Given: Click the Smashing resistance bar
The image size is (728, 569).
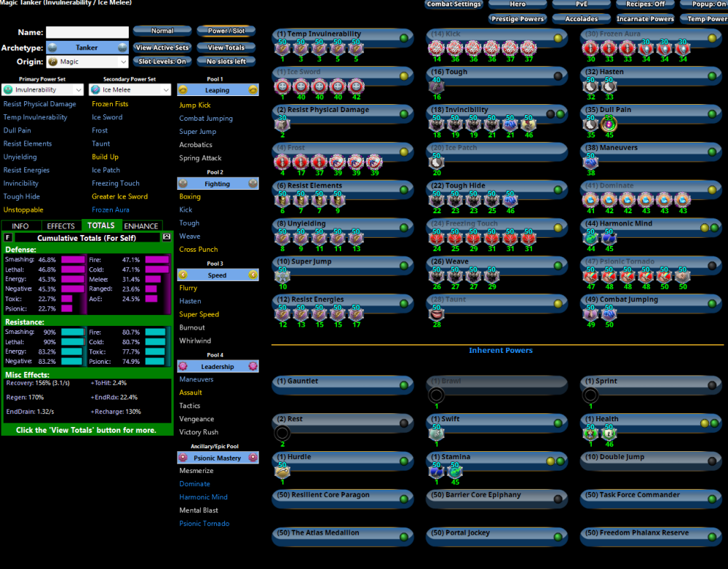Looking at the screenshot, I should pos(71,332).
